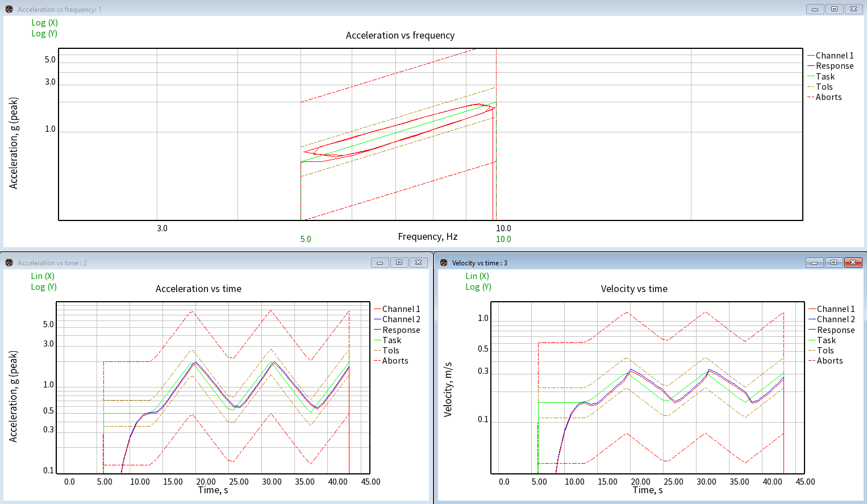Screen dimensions: 867x504
Task: Select Aborts legend in Acceleration vs time
Action: (x=391, y=361)
